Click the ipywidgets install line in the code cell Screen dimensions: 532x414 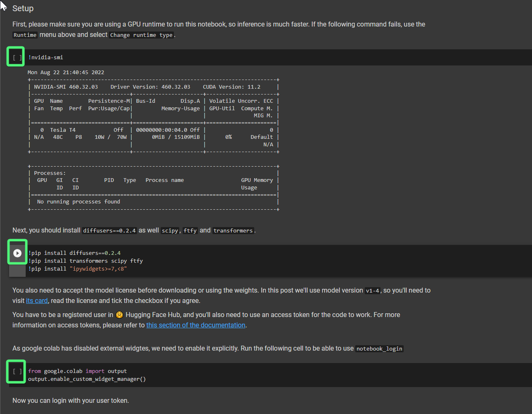(77, 269)
